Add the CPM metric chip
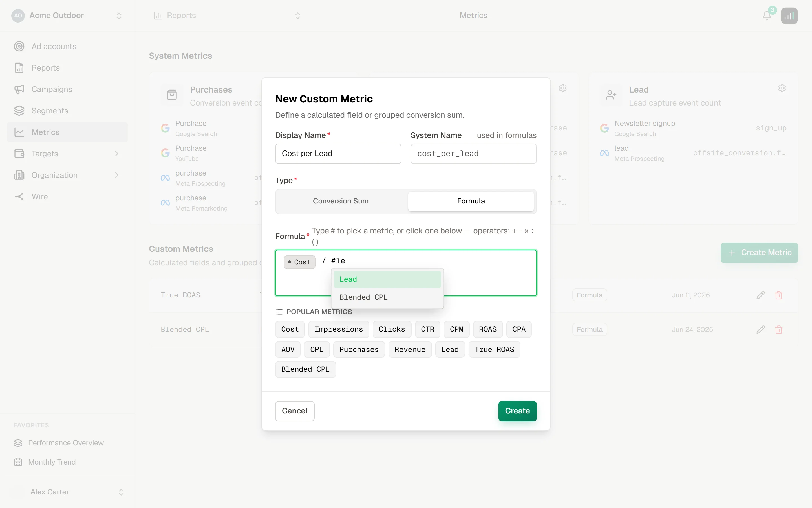This screenshot has height=508, width=812. [x=456, y=329]
